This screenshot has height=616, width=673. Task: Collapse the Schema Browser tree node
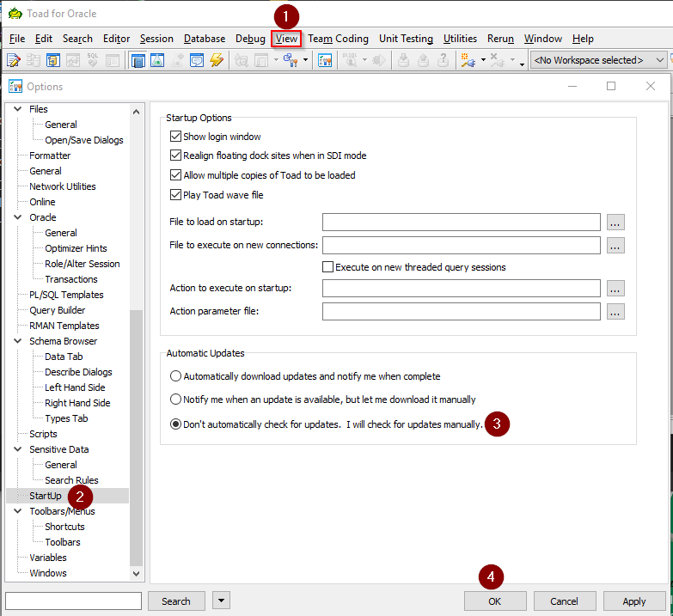tap(17, 340)
